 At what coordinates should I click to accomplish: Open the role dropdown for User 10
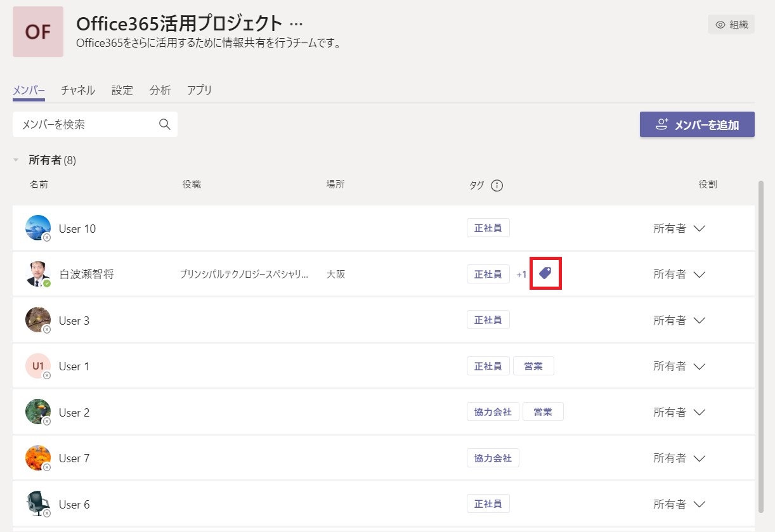(x=680, y=229)
